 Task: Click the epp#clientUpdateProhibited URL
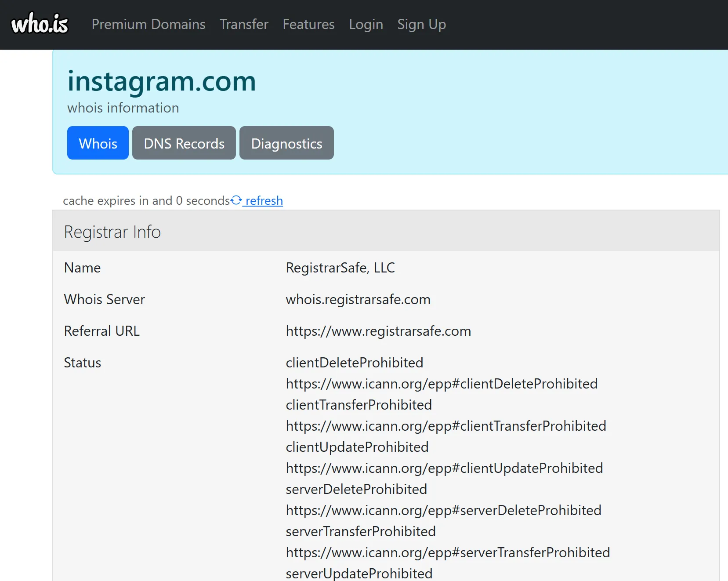(x=444, y=468)
